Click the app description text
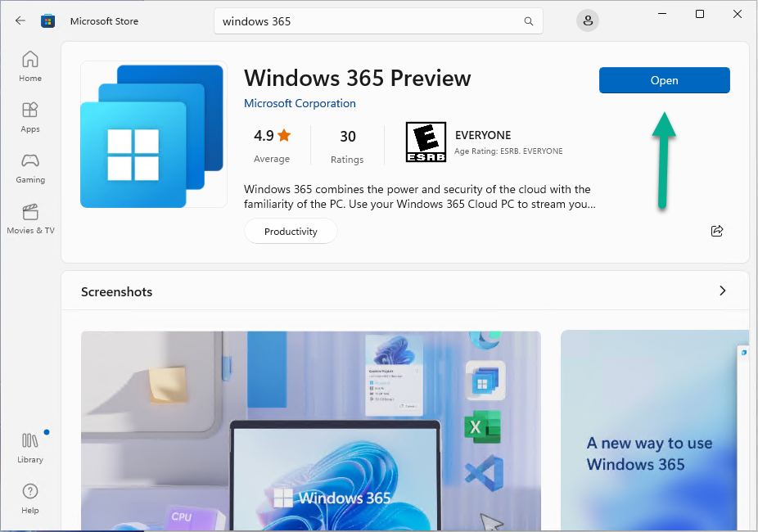The height and width of the screenshot is (532, 758). pyautogui.click(x=419, y=196)
